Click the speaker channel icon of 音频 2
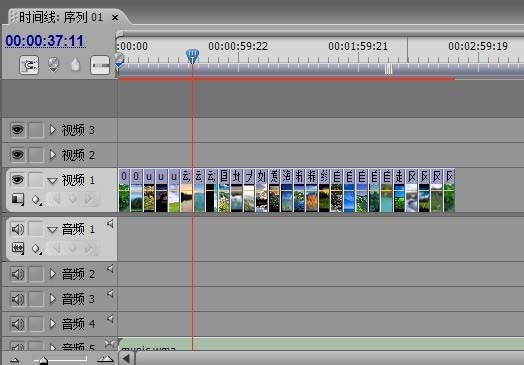This screenshot has height=365, width=524. point(110,269)
